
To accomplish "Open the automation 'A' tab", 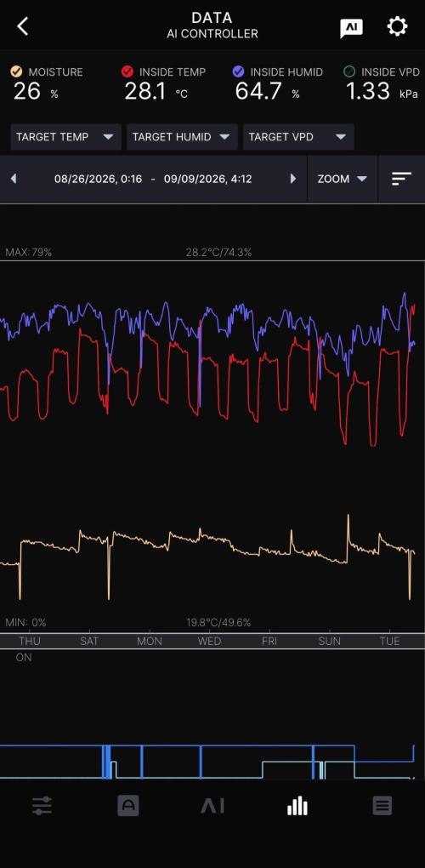I will click(128, 806).
